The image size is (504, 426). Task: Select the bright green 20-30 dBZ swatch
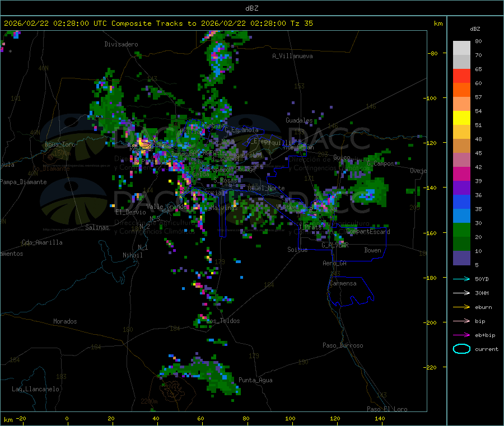461,230
